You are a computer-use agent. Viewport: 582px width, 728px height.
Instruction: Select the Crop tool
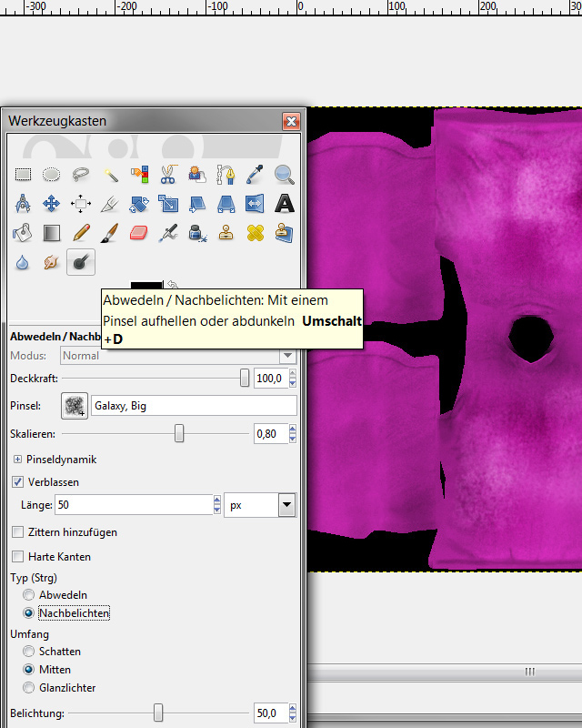[110, 204]
